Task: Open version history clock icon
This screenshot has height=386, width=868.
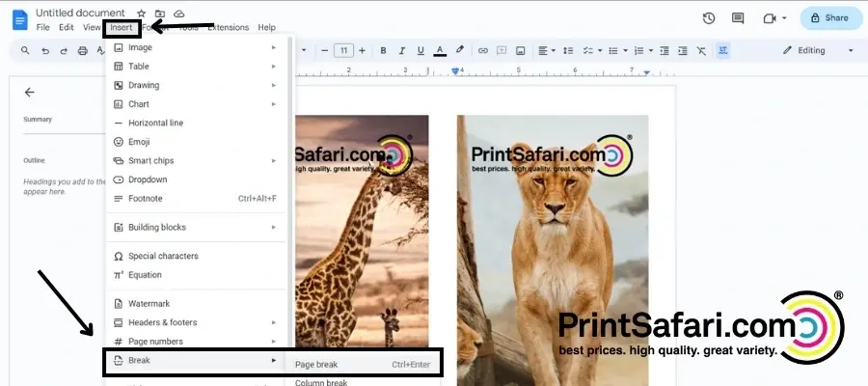Action: (x=709, y=18)
